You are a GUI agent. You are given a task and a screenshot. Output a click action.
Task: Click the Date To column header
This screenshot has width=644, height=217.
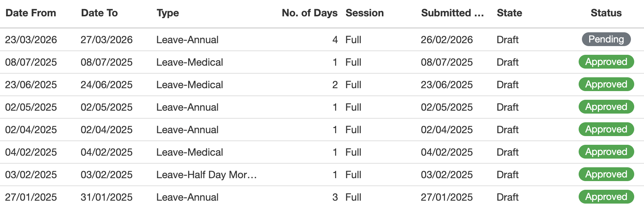[99, 13]
